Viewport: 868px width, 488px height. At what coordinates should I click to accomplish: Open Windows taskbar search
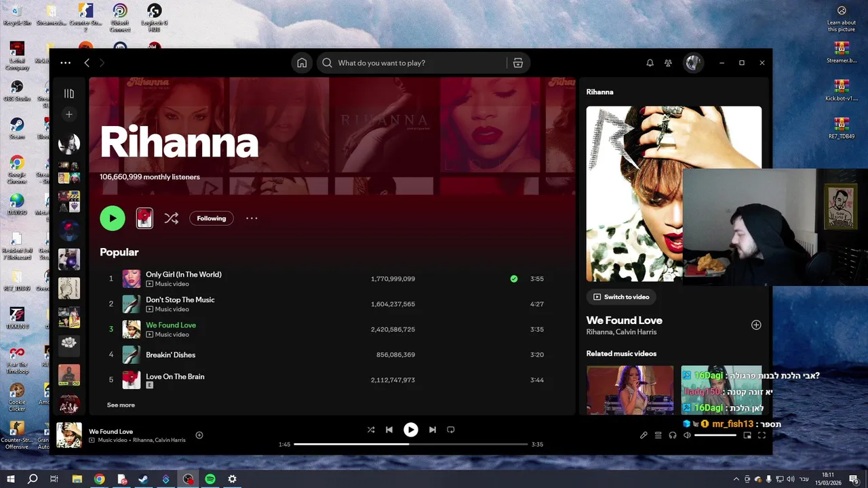click(33, 479)
